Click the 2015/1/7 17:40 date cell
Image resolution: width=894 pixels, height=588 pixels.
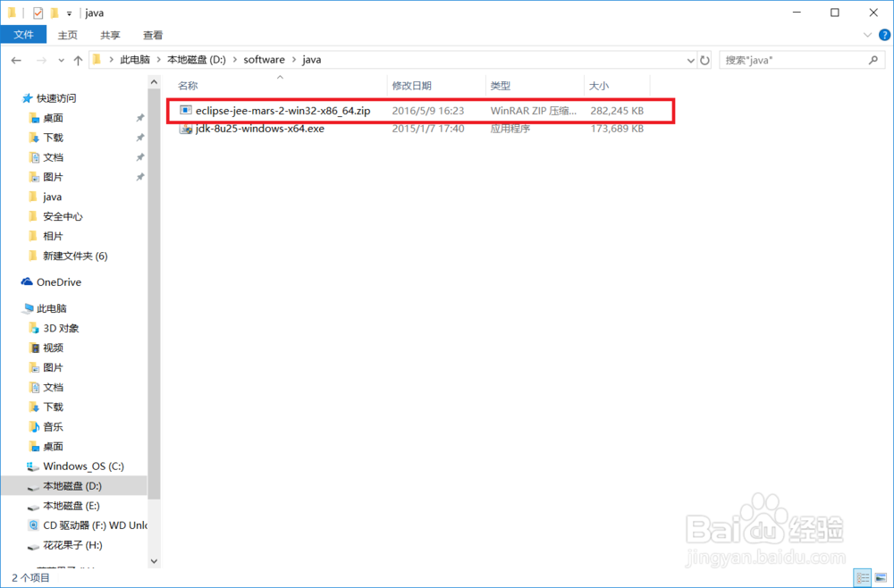(x=428, y=129)
